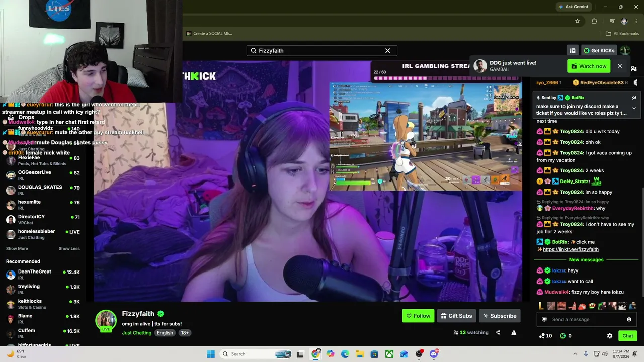The height and width of the screenshot is (362, 644).
Task: Dismiss the DDG went live notification
Action: click(x=620, y=66)
